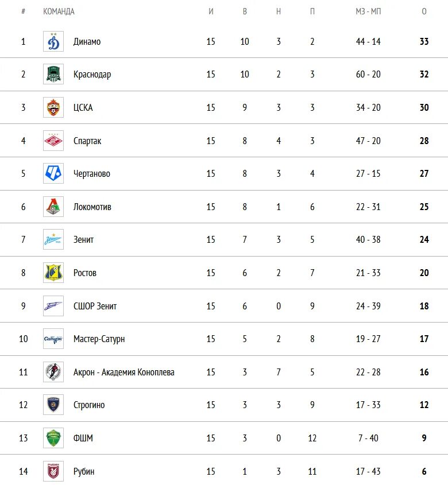Click Краснодар's 60 - 20 goals cell
The width and height of the screenshot is (448, 485).
pos(368,74)
